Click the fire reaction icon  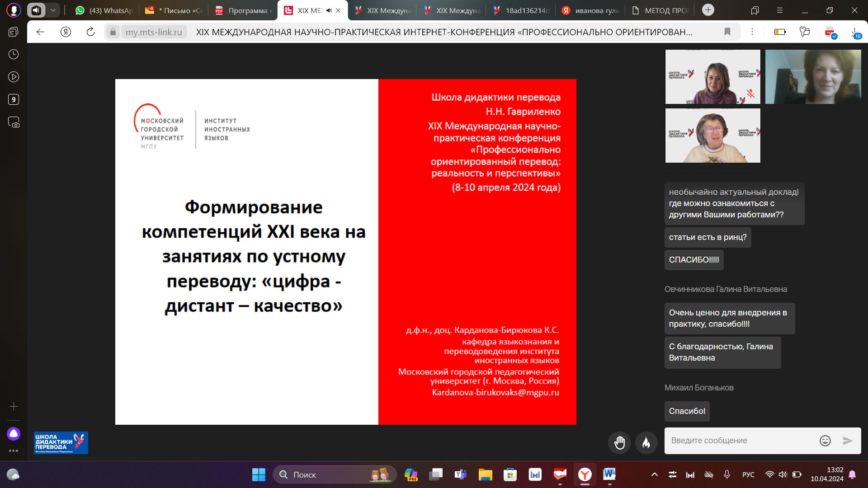coord(646,442)
